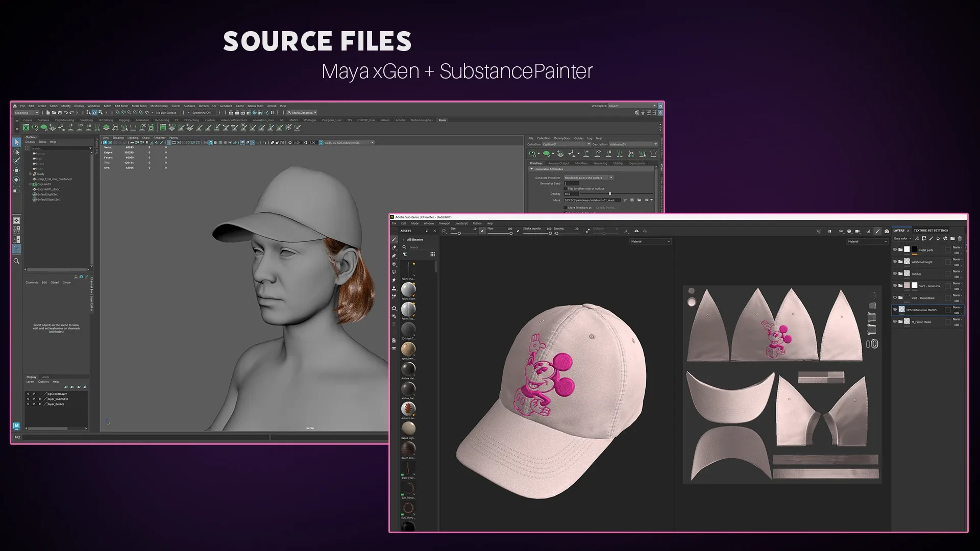Image resolution: width=980 pixels, height=551 pixels.
Task: Enable Flip to other side of surface checkbox
Action: [x=565, y=188]
